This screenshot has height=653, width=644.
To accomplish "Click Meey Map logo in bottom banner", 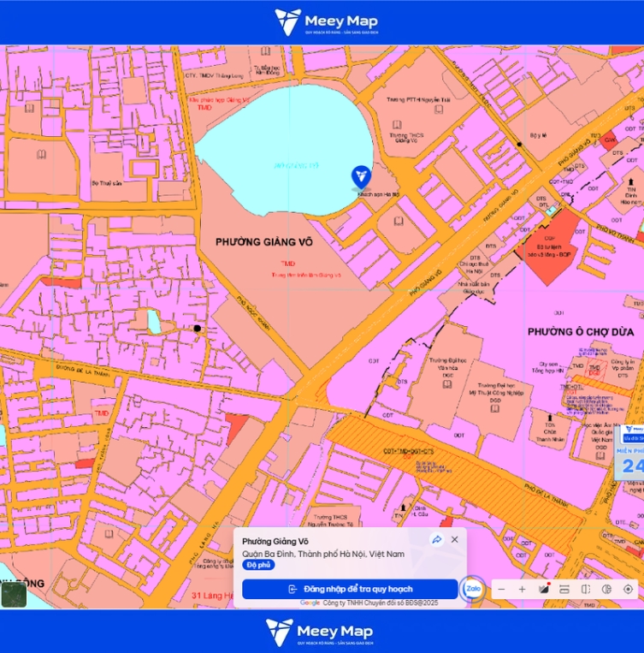I will pyautogui.click(x=319, y=632).
